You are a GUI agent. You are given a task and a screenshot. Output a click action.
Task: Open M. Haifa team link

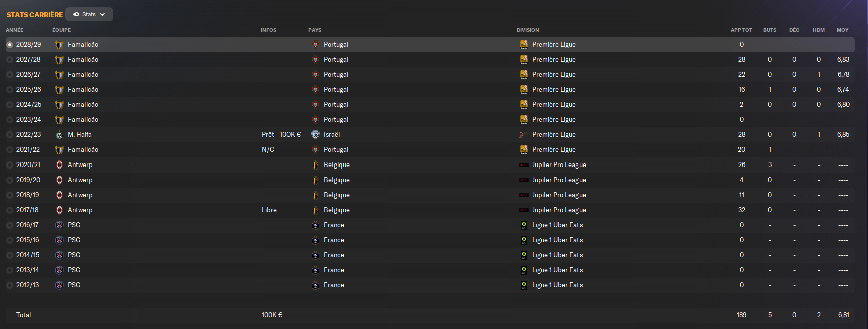(x=80, y=135)
